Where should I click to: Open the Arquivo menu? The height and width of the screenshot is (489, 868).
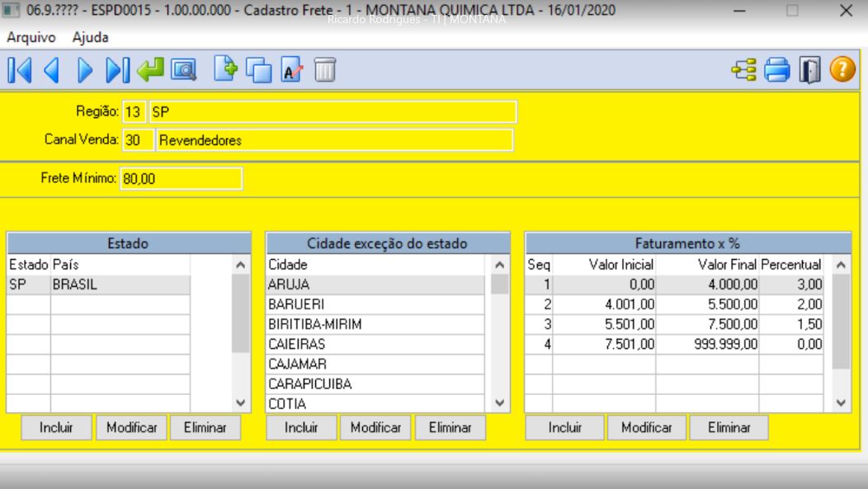pos(31,38)
